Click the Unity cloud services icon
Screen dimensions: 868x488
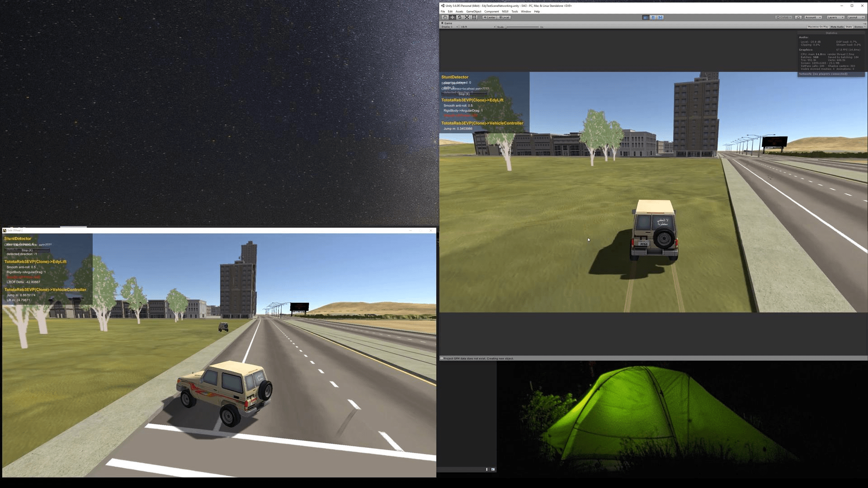[x=798, y=17]
